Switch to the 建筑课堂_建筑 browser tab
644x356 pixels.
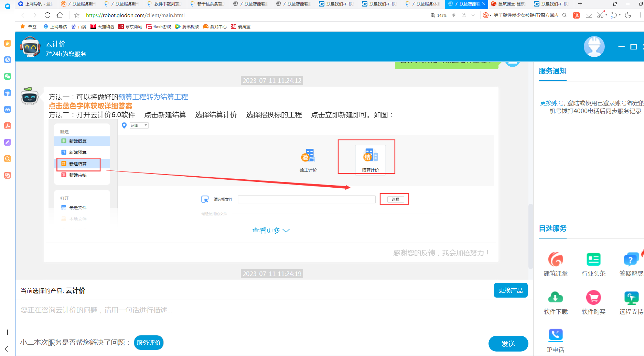(509, 4)
